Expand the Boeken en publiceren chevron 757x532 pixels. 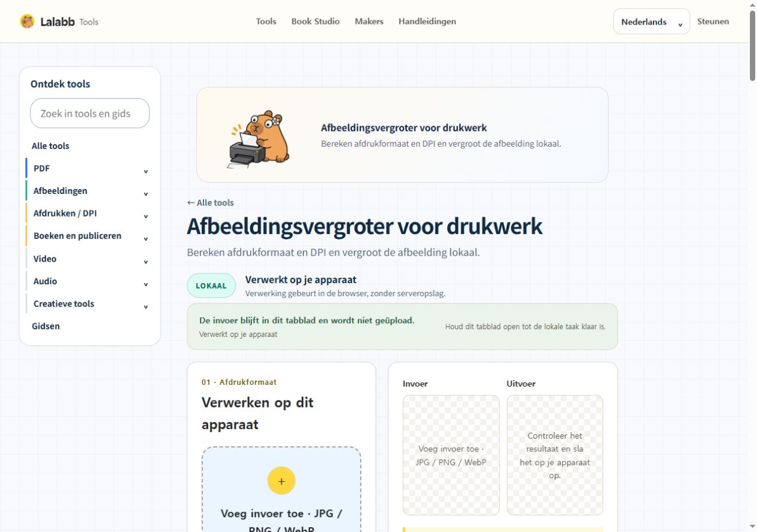tap(145, 239)
